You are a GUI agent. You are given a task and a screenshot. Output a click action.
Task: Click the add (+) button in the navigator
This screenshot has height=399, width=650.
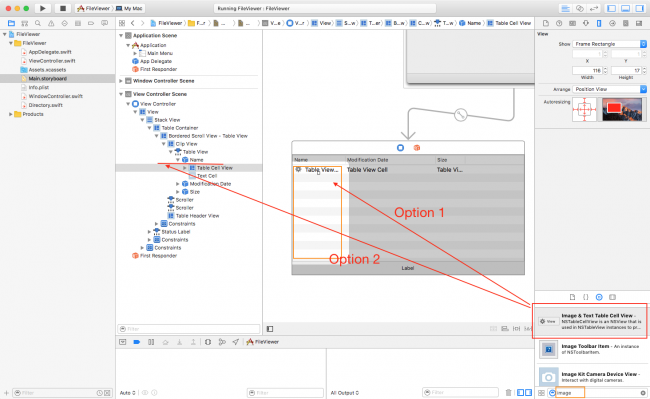point(6,392)
